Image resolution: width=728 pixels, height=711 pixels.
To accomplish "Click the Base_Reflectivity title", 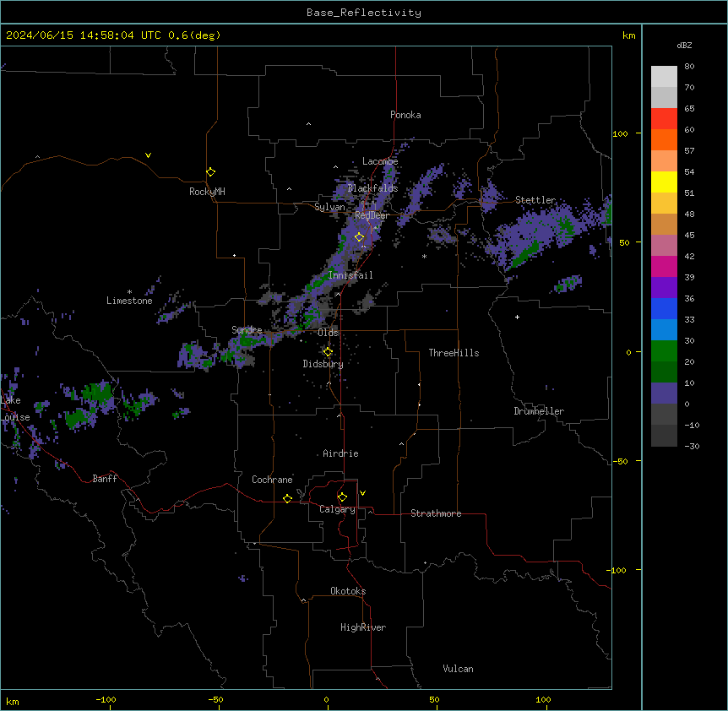I will (364, 13).
